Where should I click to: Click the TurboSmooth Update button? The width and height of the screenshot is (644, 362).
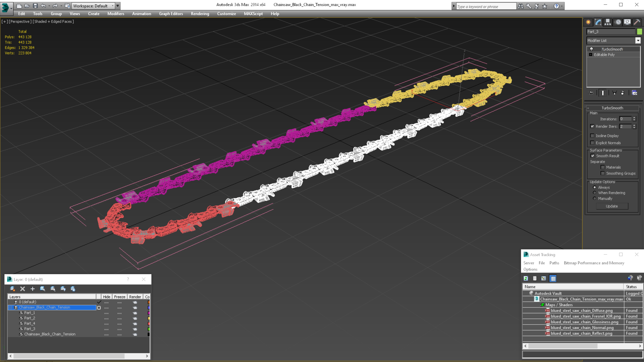point(612,206)
